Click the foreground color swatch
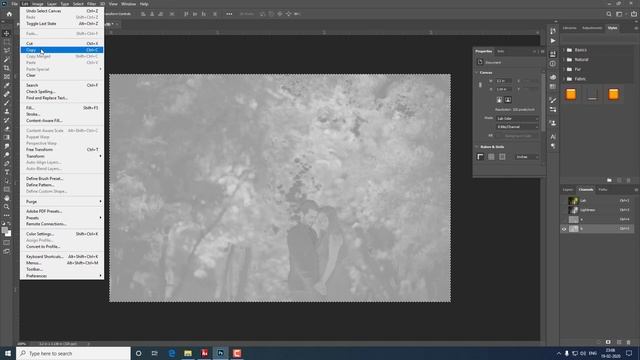The width and height of the screenshot is (640, 360). click(x=5, y=231)
